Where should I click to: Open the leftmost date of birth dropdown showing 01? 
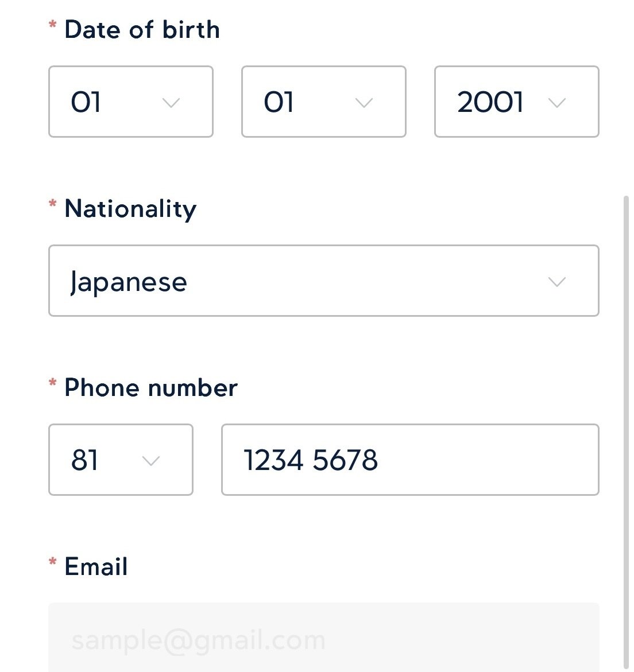coord(130,102)
